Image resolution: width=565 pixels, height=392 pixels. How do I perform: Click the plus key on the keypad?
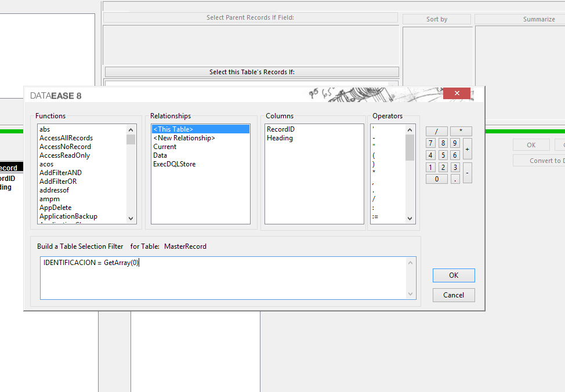tap(468, 149)
